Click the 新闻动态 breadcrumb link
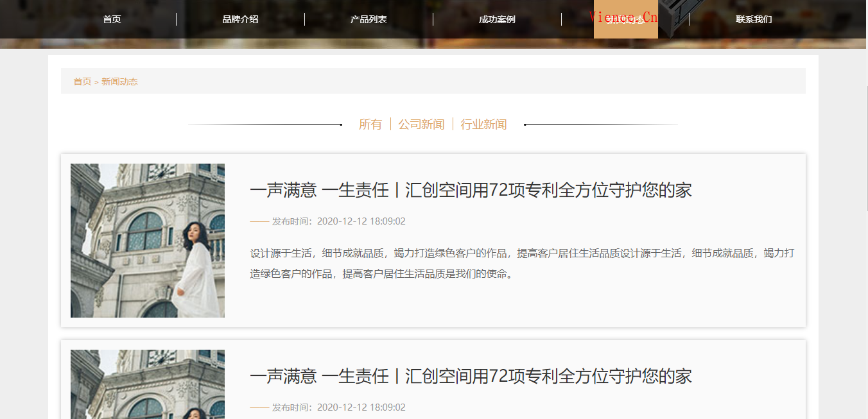This screenshot has height=419, width=868. tap(119, 81)
